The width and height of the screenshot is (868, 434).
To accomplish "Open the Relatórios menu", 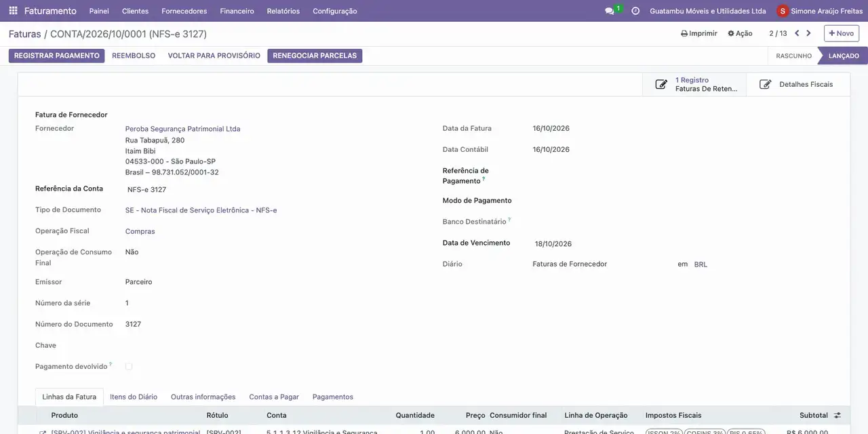I will tap(283, 11).
